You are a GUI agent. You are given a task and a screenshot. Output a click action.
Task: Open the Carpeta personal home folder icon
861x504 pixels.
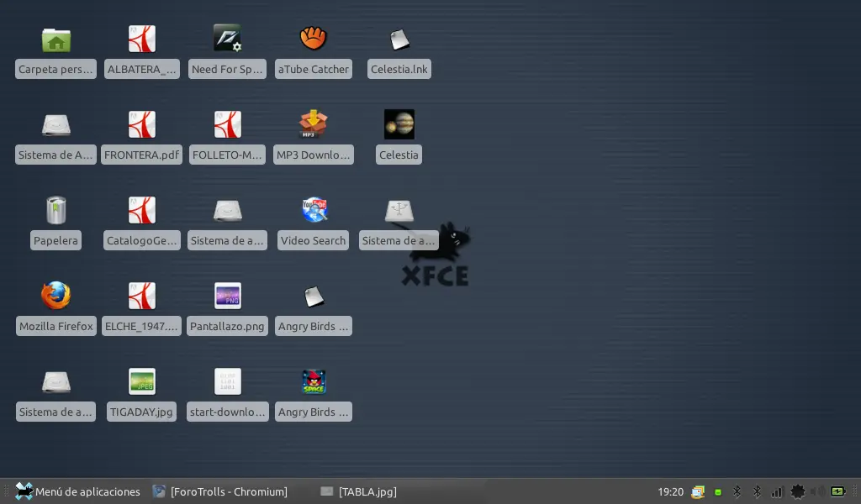point(56,40)
